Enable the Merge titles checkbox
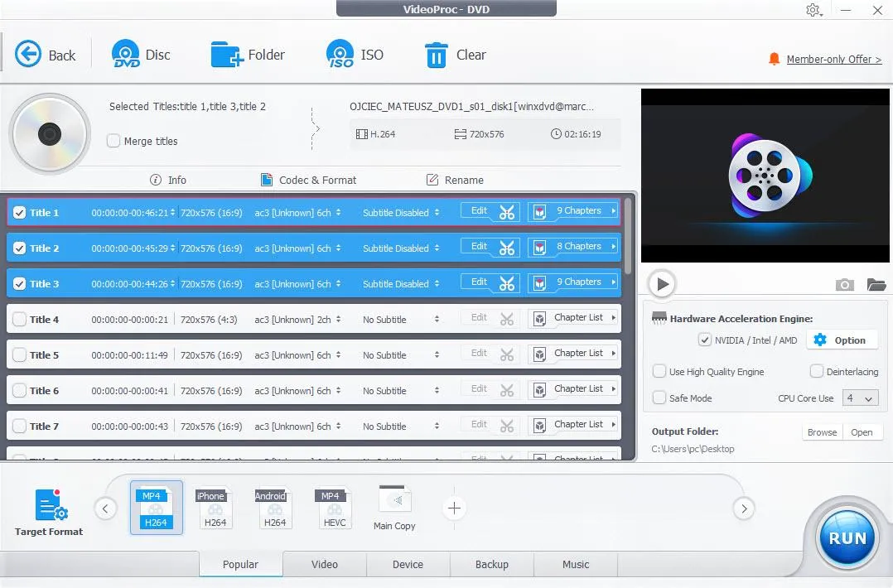The width and height of the screenshot is (893, 588). pos(113,141)
